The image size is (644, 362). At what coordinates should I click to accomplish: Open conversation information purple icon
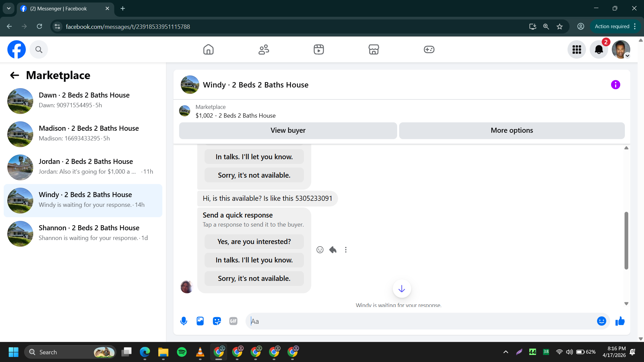coord(615,85)
